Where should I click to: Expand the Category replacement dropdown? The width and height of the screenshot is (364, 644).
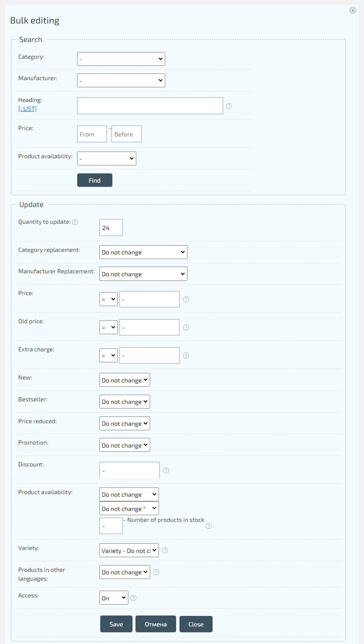[x=143, y=252]
